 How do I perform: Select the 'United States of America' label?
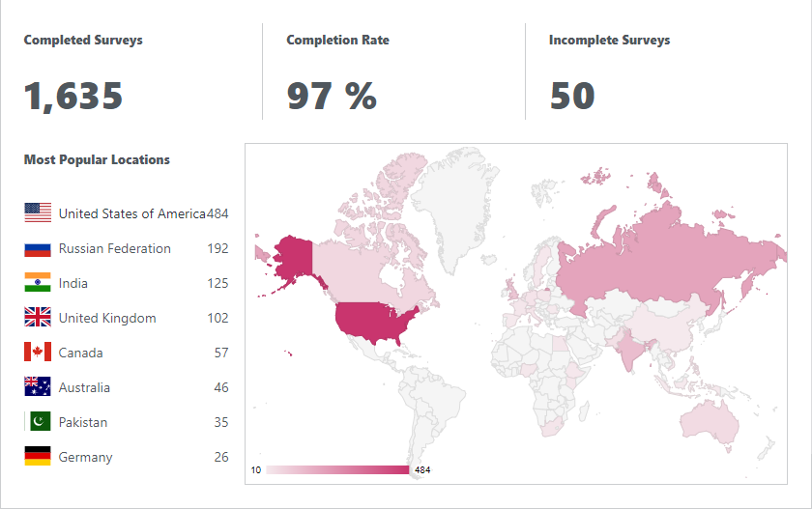pyautogui.click(x=132, y=213)
